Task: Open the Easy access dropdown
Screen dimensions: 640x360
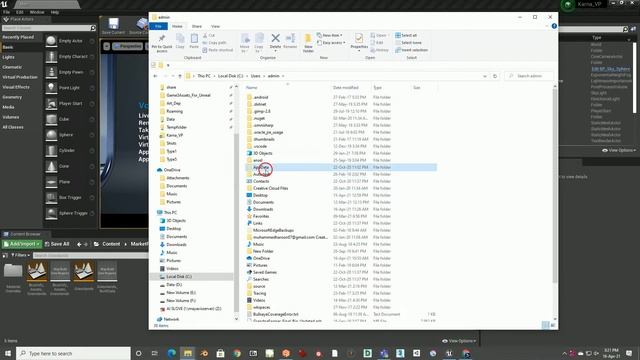Action: (x=331, y=43)
